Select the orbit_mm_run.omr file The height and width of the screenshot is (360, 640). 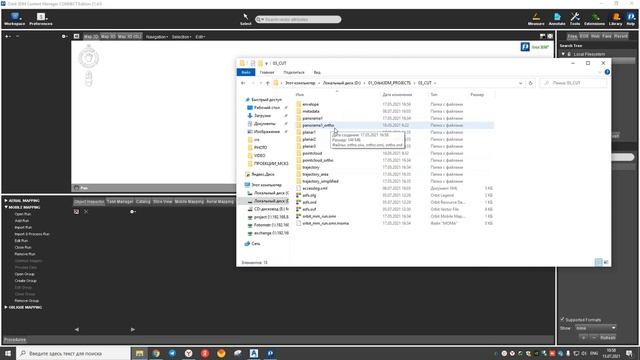point(319,216)
